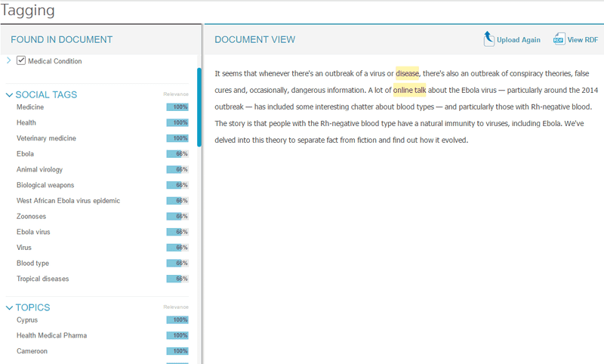604x364 pixels.
Task: Click the Tropical diseases 66% relevance bar
Action: point(177,279)
